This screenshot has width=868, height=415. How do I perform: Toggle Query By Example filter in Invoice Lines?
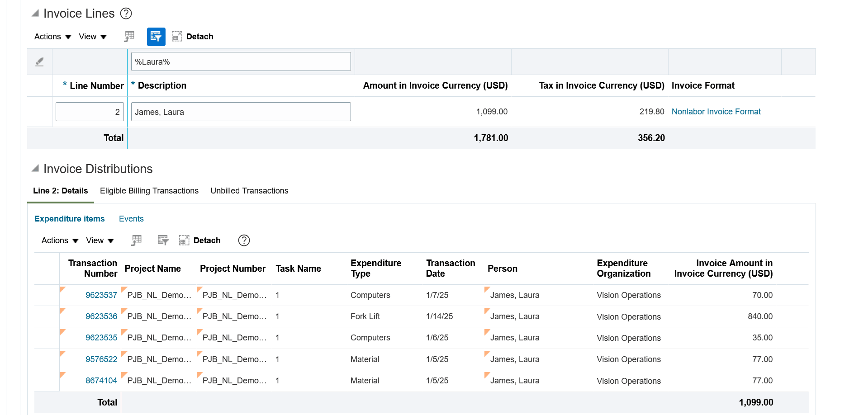[156, 37]
